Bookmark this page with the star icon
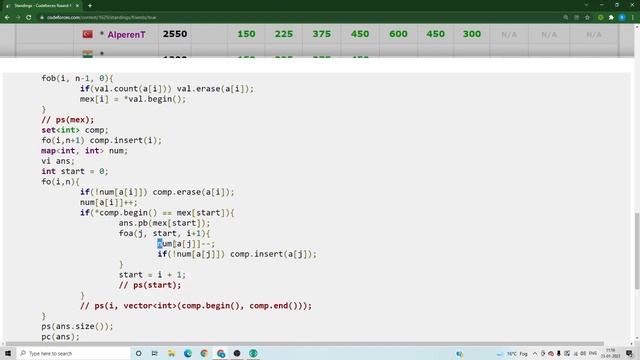 point(587,18)
